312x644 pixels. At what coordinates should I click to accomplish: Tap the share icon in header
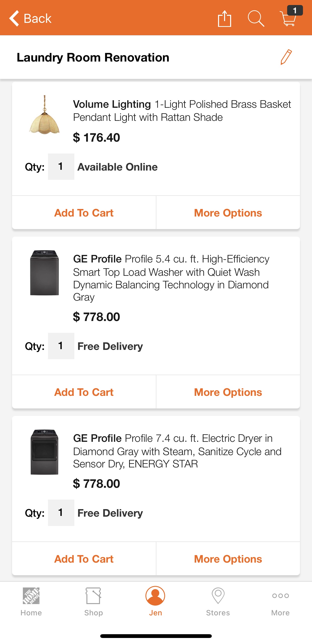coord(224,19)
